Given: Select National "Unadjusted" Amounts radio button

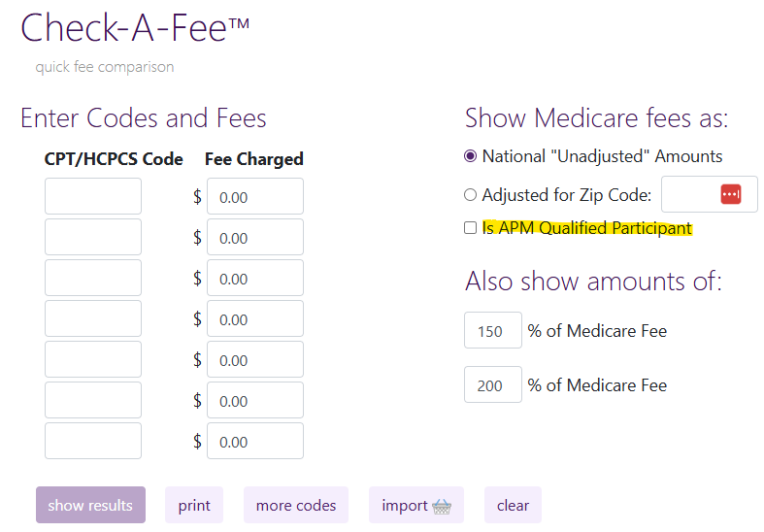Looking at the screenshot, I should pos(471,155).
